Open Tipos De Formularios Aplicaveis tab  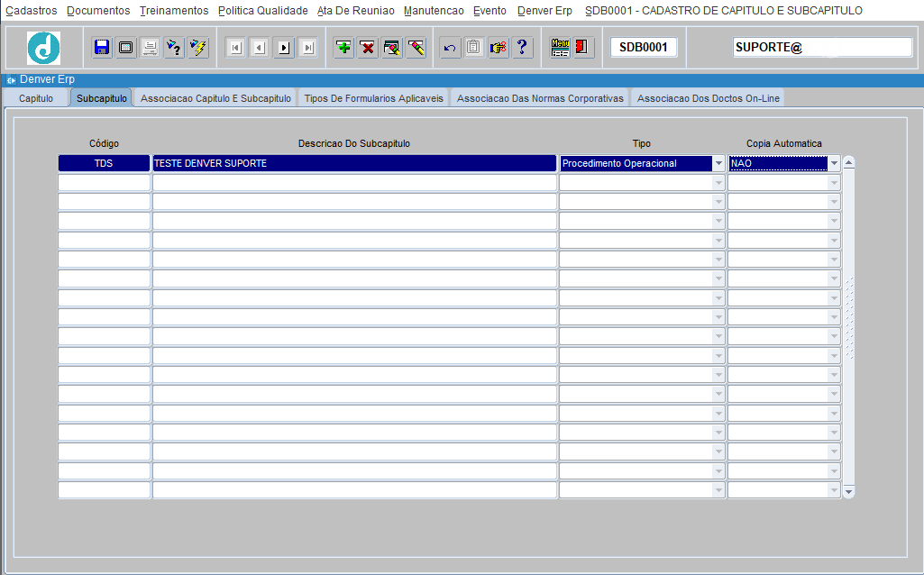click(x=373, y=98)
